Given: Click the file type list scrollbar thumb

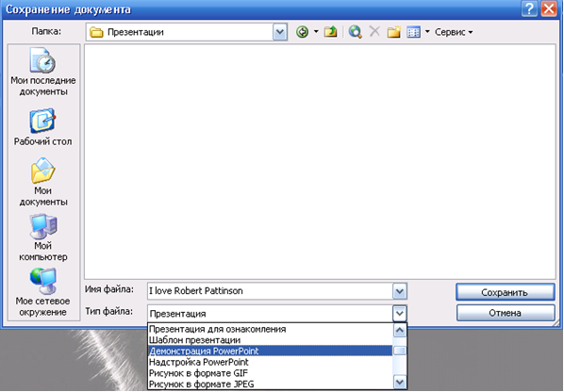Looking at the screenshot, I should pos(400,351).
